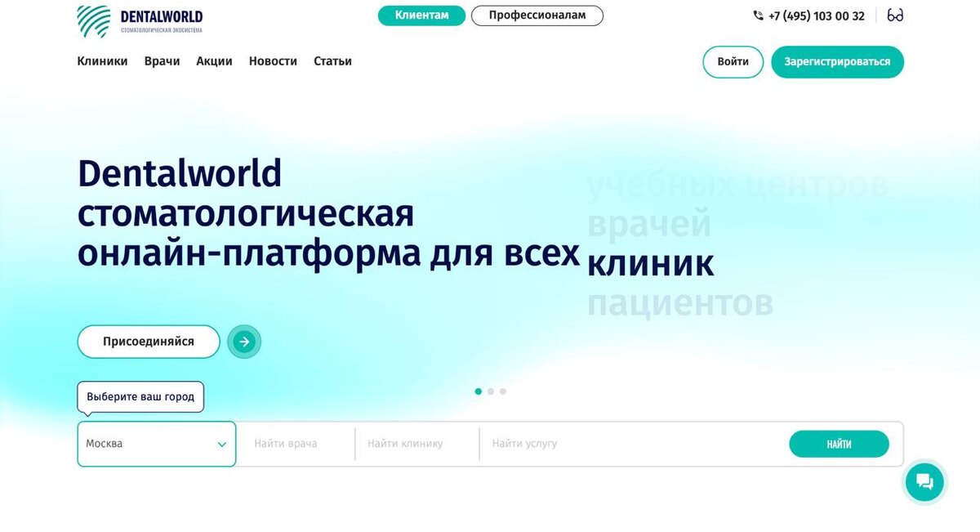The image size is (980, 532).
Task: Focus the Найти врача field
Action: [296, 444]
